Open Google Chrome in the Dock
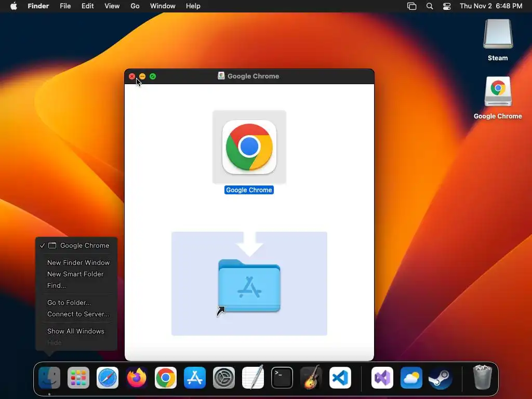The height and width of the screenshot is (399, 532). 166,378
